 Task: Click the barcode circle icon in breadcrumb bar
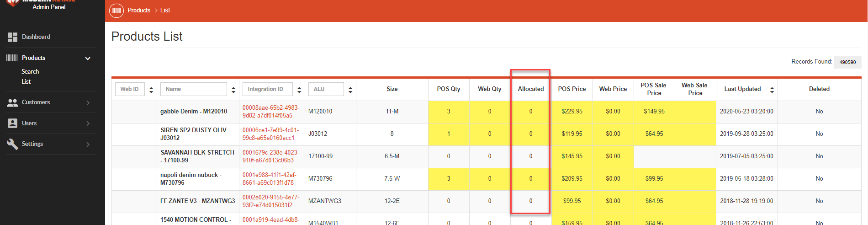pyautogui.click(x=116, y=10)
